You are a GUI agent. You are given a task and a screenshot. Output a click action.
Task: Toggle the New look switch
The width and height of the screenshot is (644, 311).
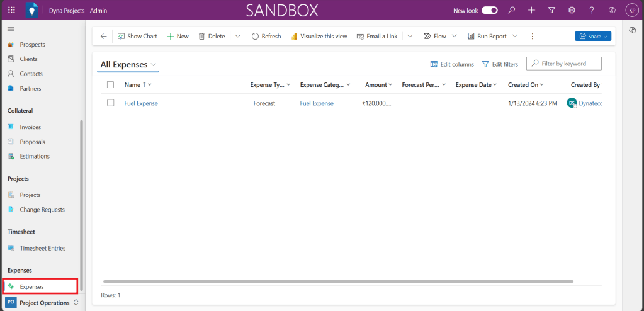490,10
